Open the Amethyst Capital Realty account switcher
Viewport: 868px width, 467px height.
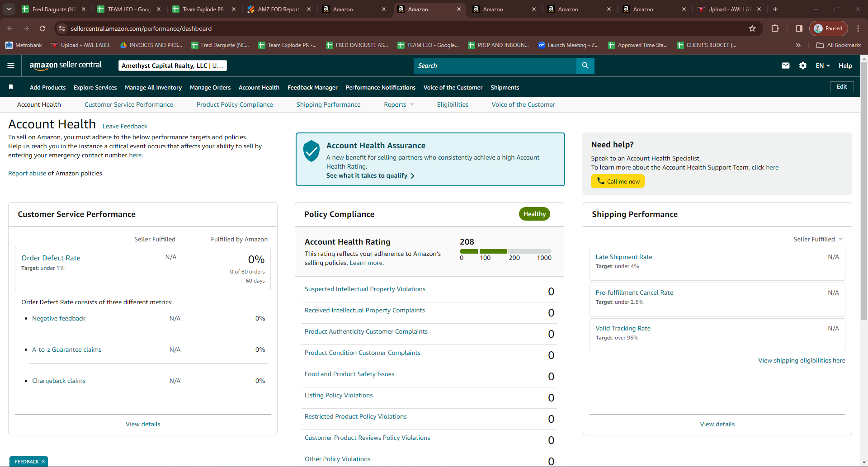click(172, 66)
